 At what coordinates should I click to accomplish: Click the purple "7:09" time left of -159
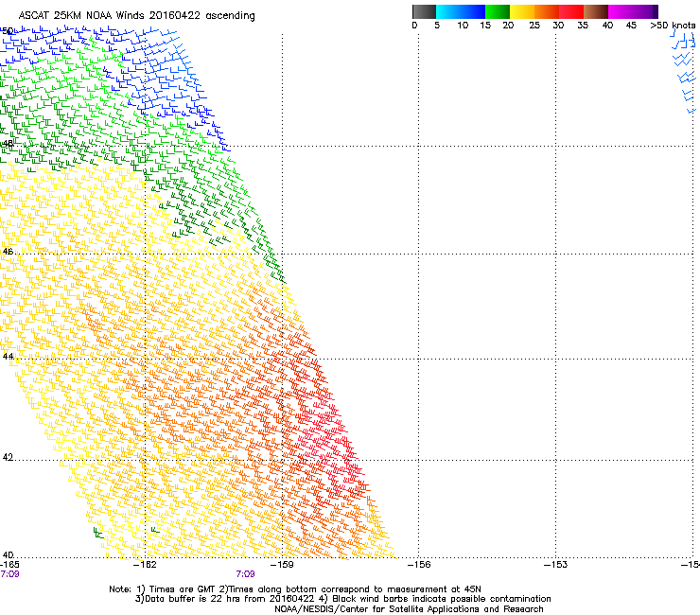coord(246,574)
